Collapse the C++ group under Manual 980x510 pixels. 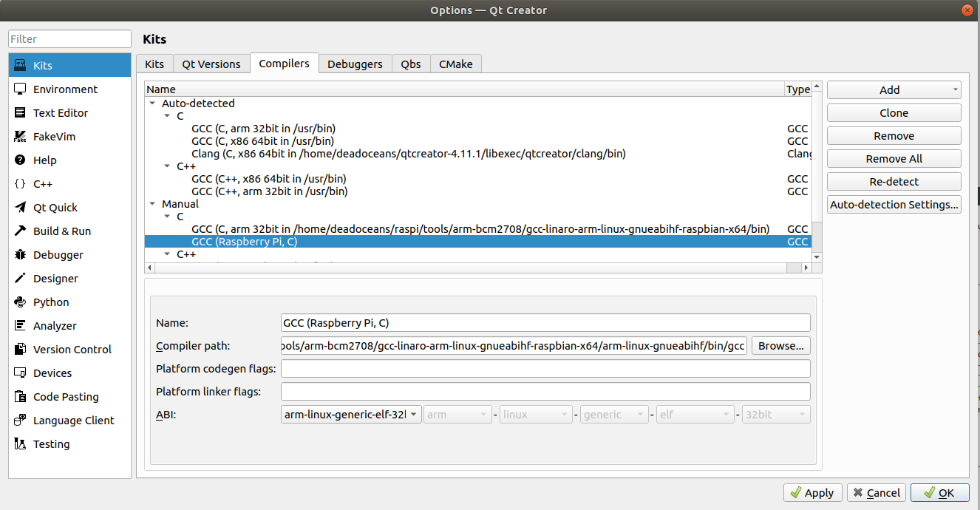(168, 254)
